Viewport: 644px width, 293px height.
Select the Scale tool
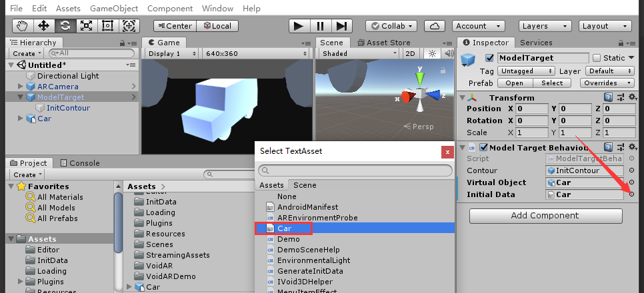[x=86, y=26]
